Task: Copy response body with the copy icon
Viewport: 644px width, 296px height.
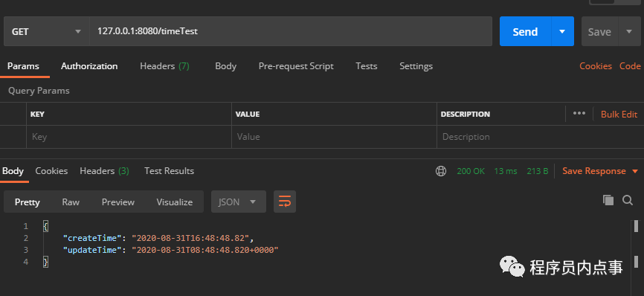Action: point(608,200)
